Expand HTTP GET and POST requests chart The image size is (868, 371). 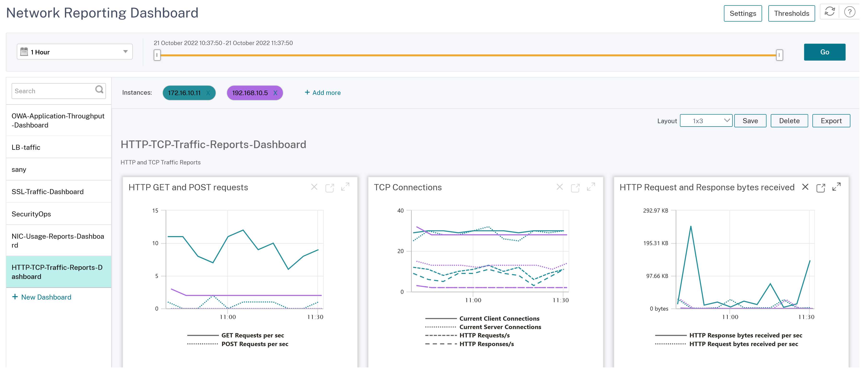pyautogui.click(x=345, y=187)
